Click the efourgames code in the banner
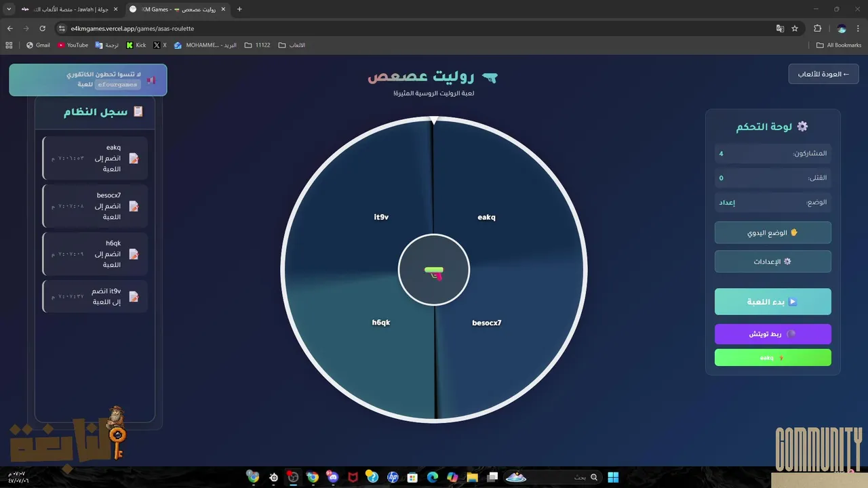868x488 pixels. coord(118,85)
